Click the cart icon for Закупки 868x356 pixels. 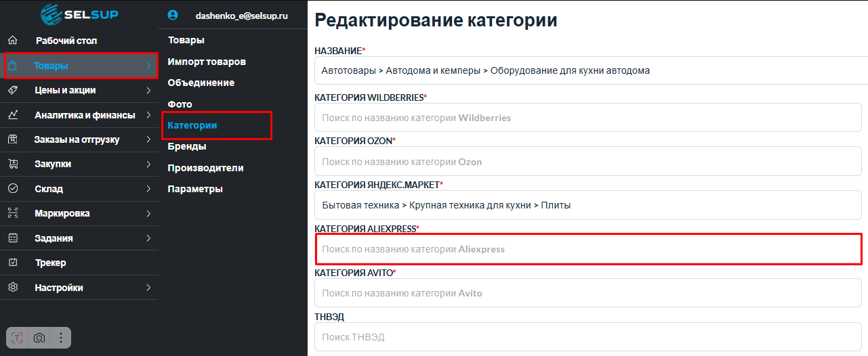(x=12, y=164)
